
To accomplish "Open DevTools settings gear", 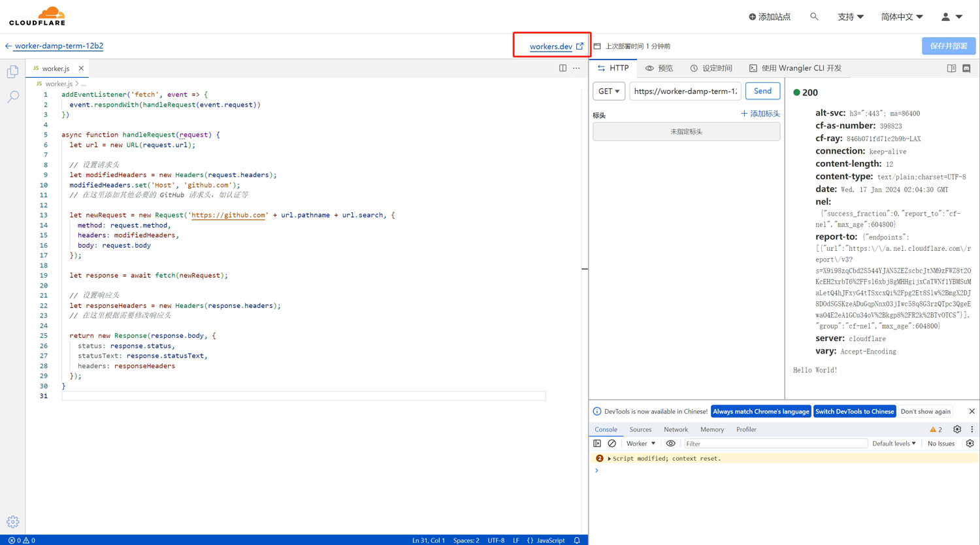I will coord(957,429).
